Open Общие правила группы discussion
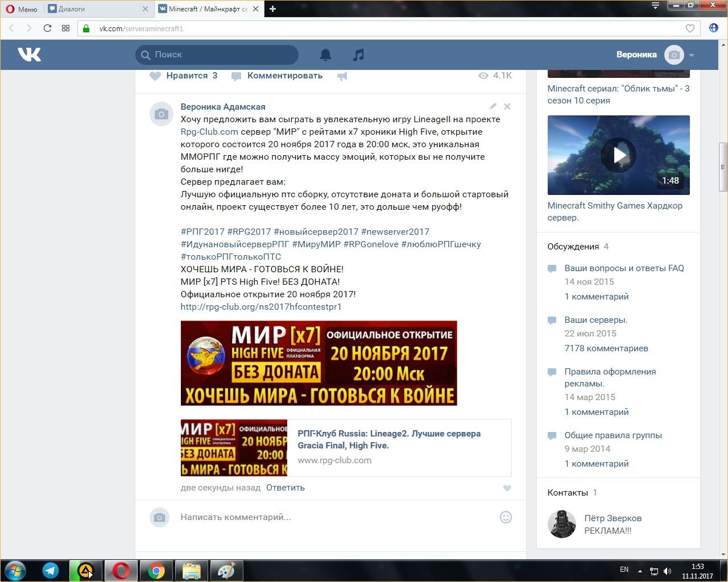This screenshot has height=582, width=728. click(613, 435)
